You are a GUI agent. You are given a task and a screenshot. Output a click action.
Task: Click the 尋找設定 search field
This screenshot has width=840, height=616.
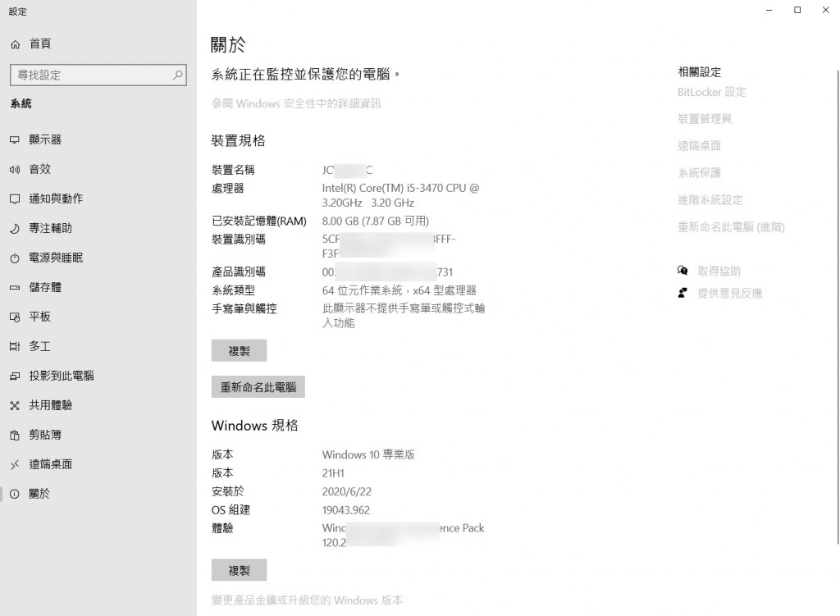coord(98,75)
